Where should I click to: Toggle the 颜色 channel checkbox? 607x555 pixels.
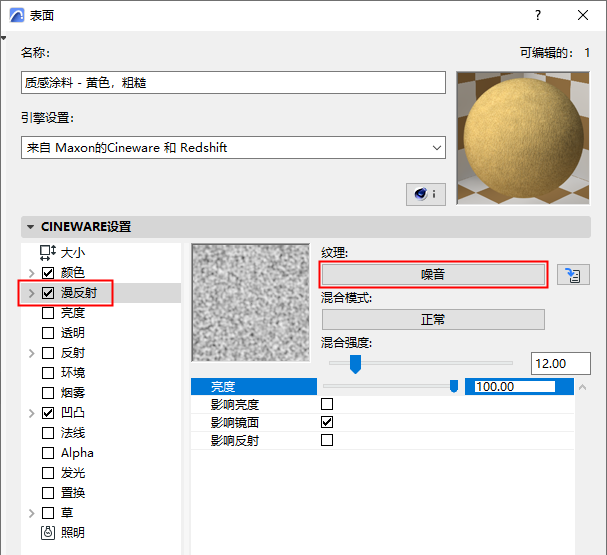(48, 273)
